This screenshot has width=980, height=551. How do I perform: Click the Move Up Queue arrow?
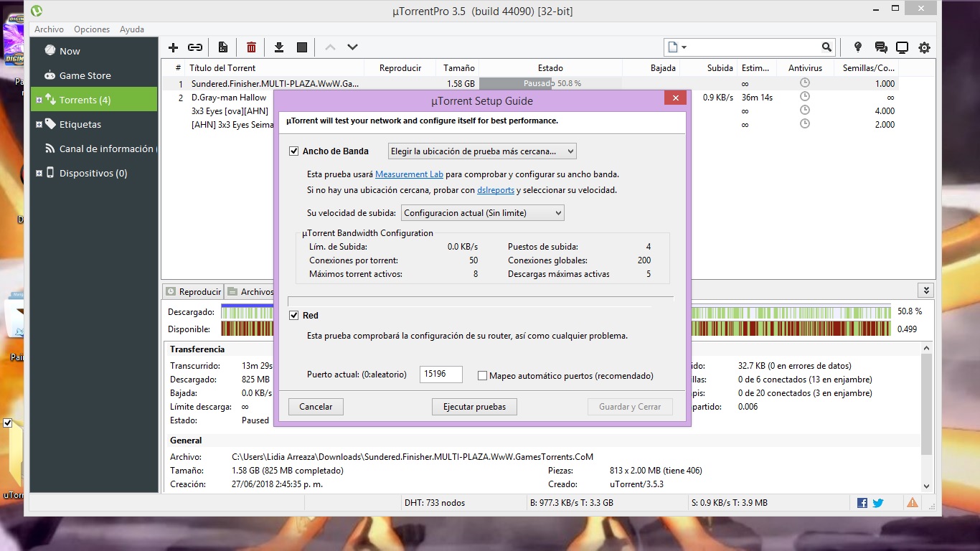coord(330,47)
